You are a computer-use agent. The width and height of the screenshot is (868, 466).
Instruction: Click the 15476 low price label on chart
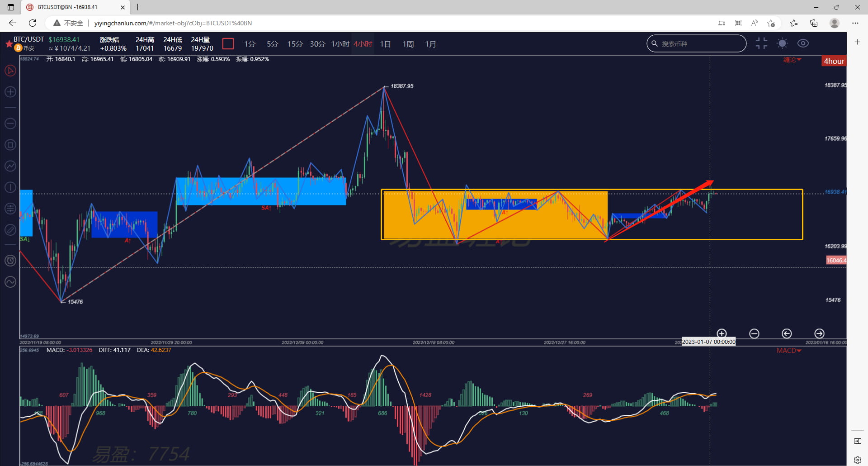tap(75, 302)
